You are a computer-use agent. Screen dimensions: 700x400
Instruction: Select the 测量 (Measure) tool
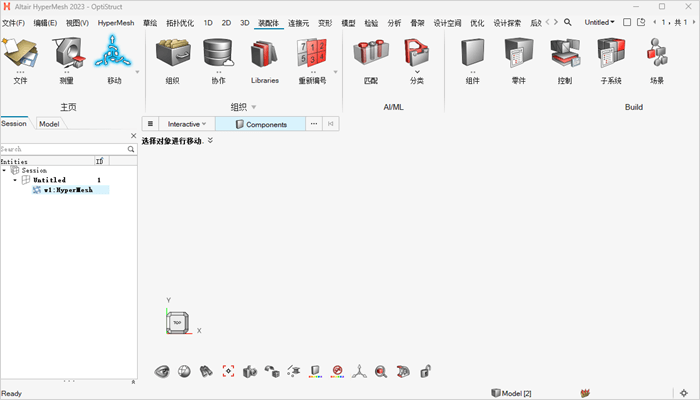click(67, 55)
